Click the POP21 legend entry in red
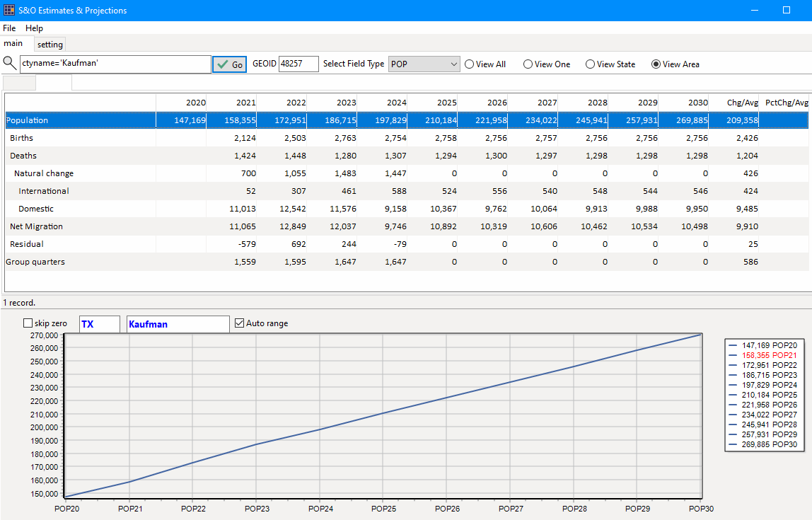 769,355
